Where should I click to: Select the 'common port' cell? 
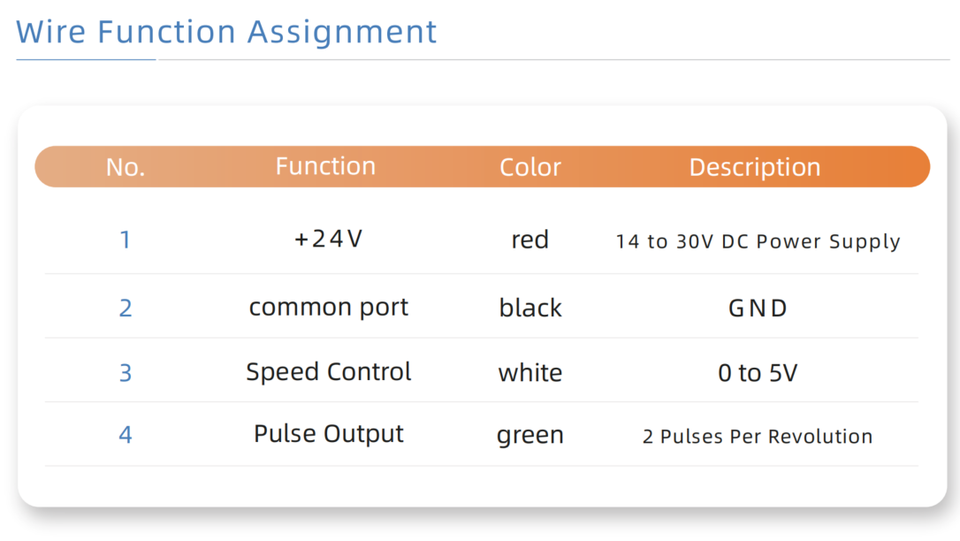click(328, 307)
